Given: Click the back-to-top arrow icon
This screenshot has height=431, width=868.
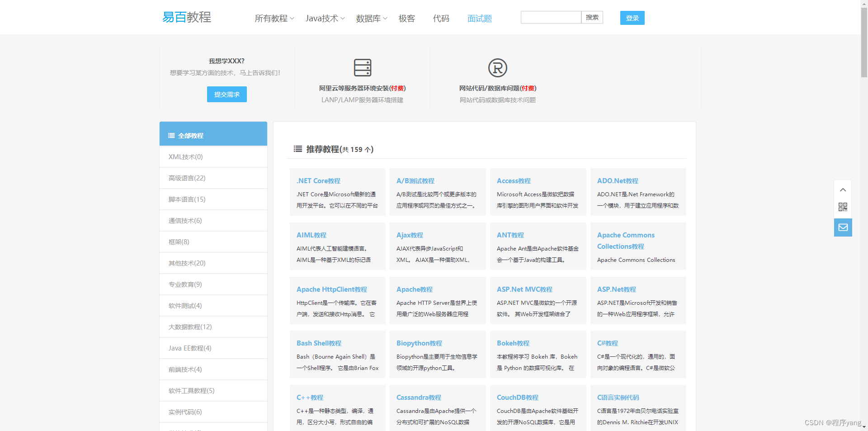Looking at the screenshot, I should click(843, 189).
